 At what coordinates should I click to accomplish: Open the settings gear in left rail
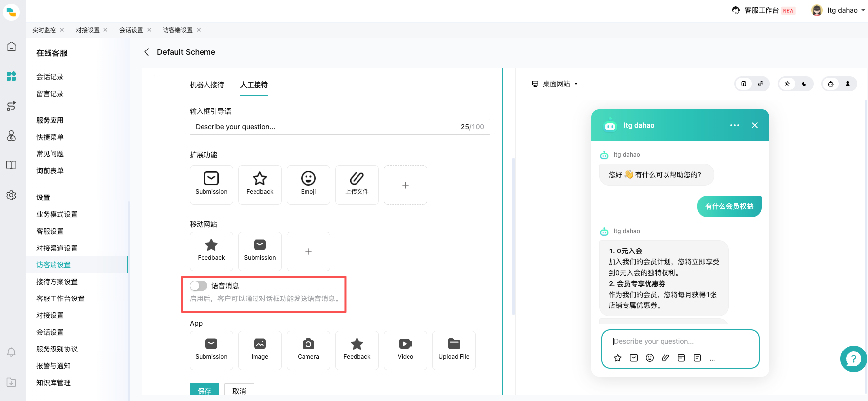coord(11,195)
